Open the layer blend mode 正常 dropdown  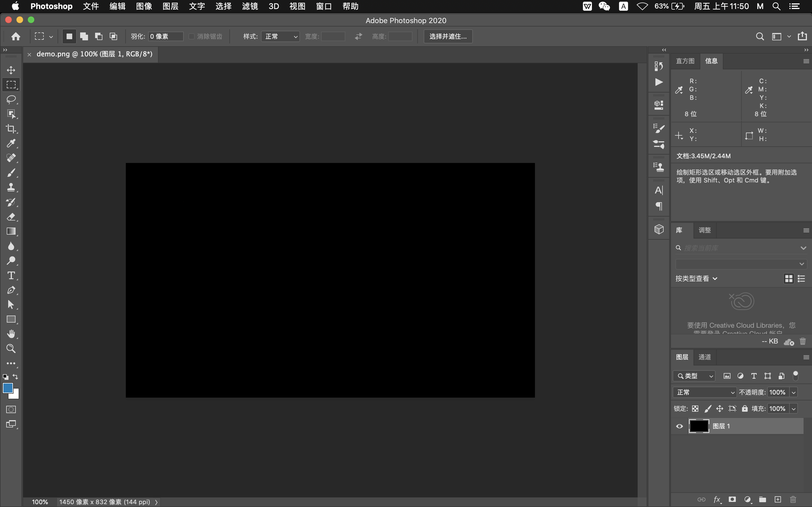[x=705, y=392]
